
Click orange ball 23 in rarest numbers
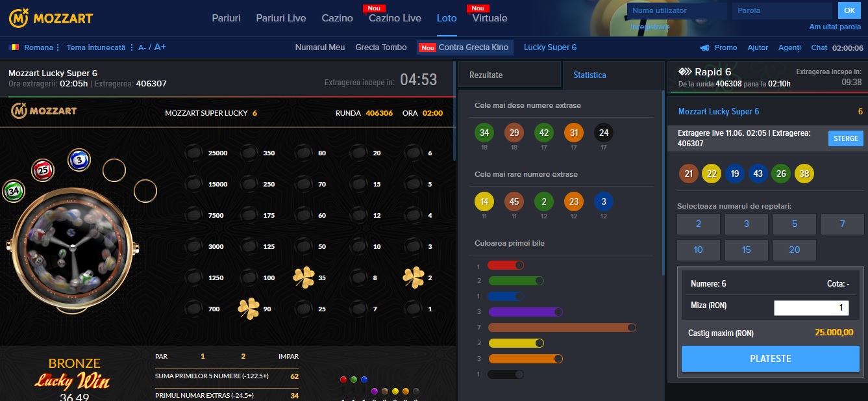tap(574, 201)
